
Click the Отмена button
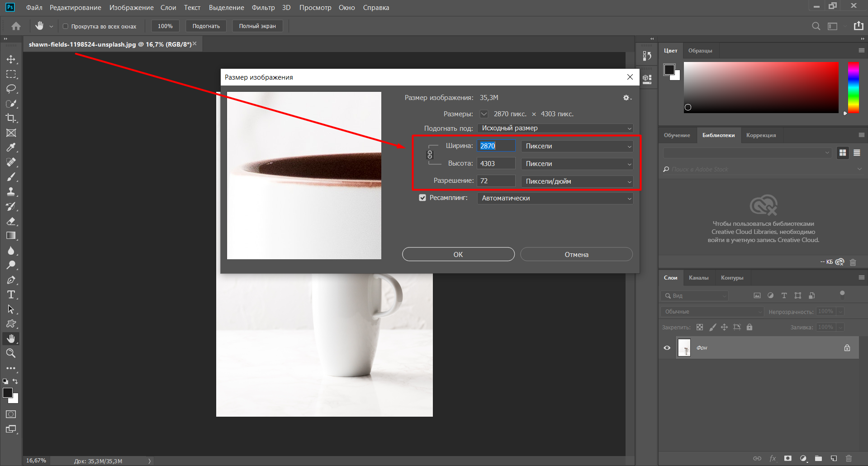coord(576,254)
